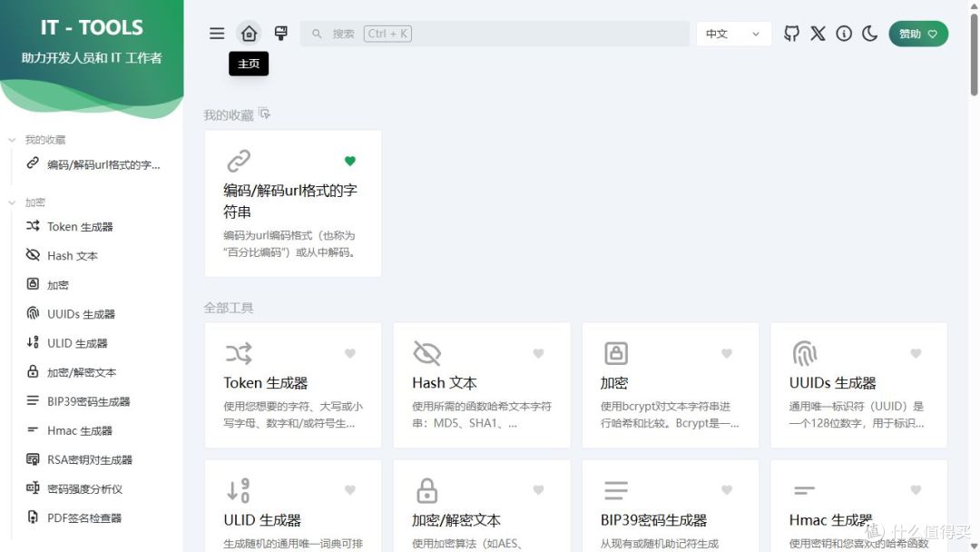This screenshot has width=980, height=552.
Task: Open the UUIDs 生成器 card title
Action: point(832,382)
